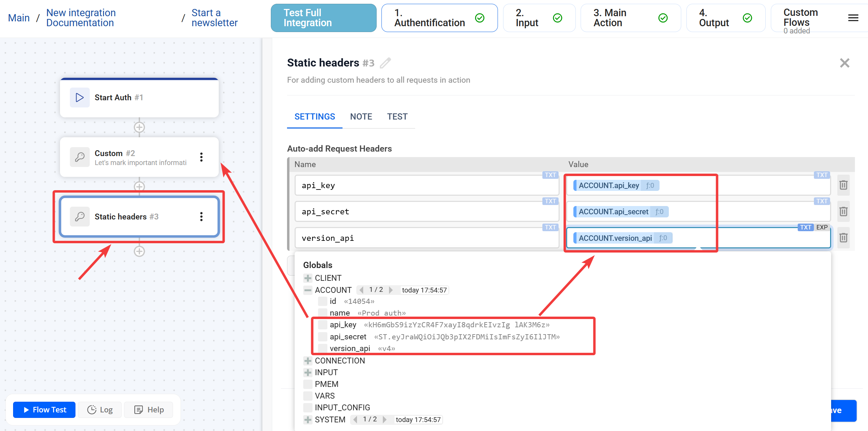Image resolution: width=868 pixels, height=431 pixels.
Task: Click the Flow Test button
Action: tap(44, 410)
